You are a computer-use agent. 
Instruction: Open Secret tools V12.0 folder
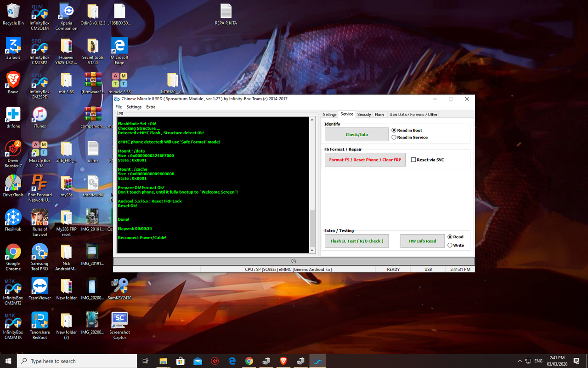click(93, 52)
